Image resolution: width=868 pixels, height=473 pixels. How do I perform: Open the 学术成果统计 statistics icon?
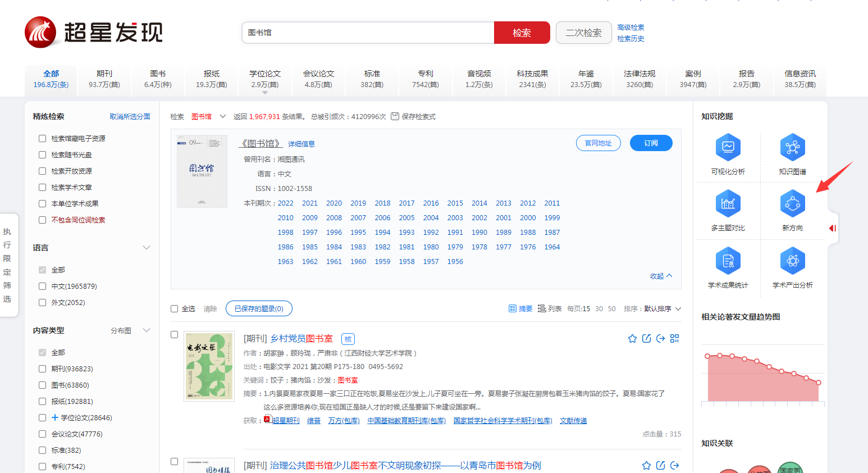pyautogui.click(x=728, y=261)
